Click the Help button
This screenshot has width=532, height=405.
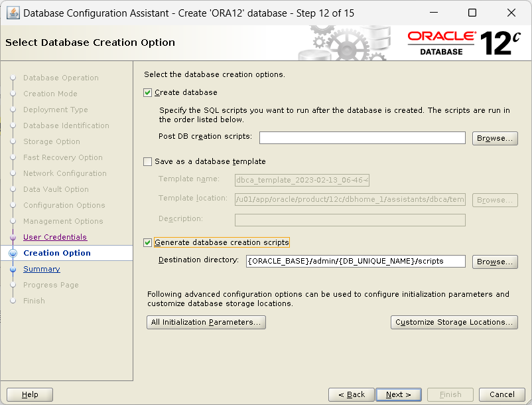pyautogui.click(x=30, y=394)
